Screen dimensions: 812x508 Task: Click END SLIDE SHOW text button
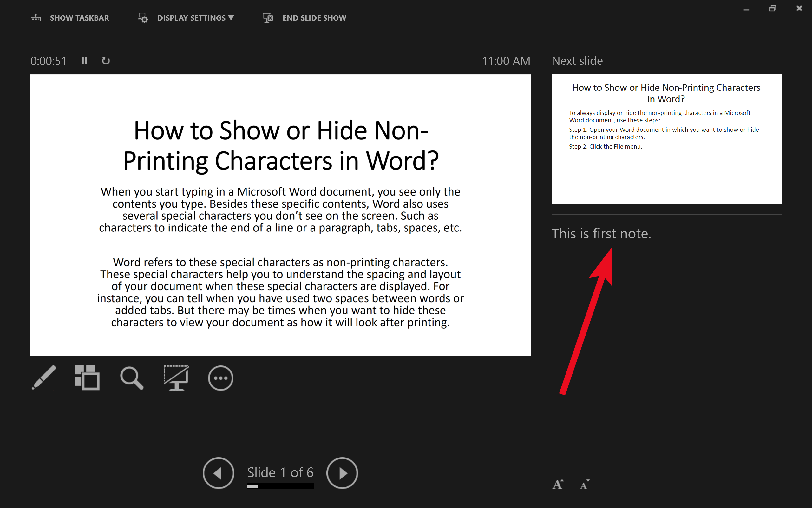point(314,18)
